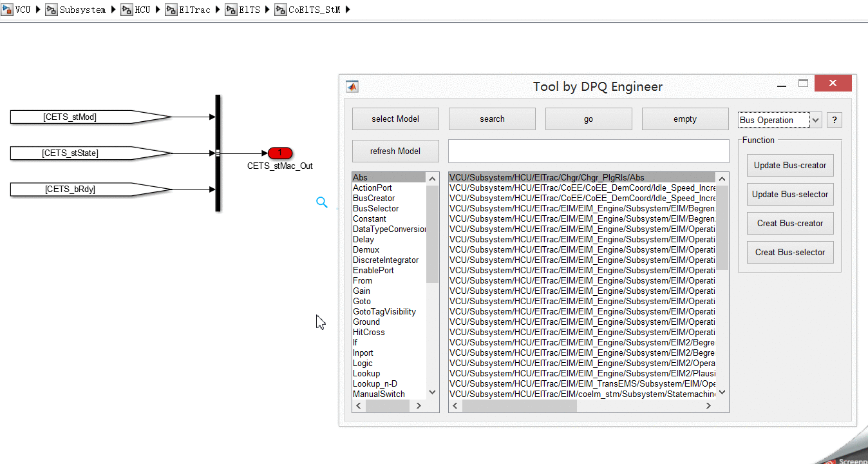Click the empty button
The width and height of the screenshot is (868, 464).
tap(685, 119)
